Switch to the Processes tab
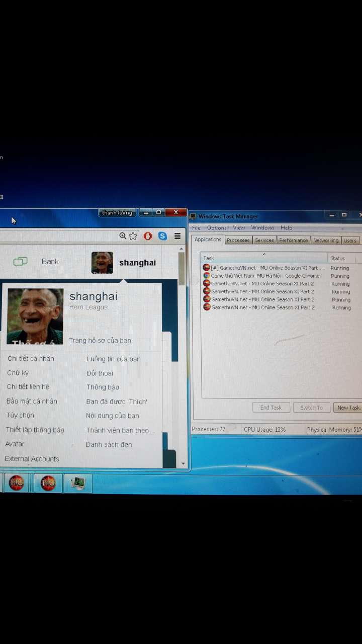The image size is (362, 644). click(x=238, y=240)
